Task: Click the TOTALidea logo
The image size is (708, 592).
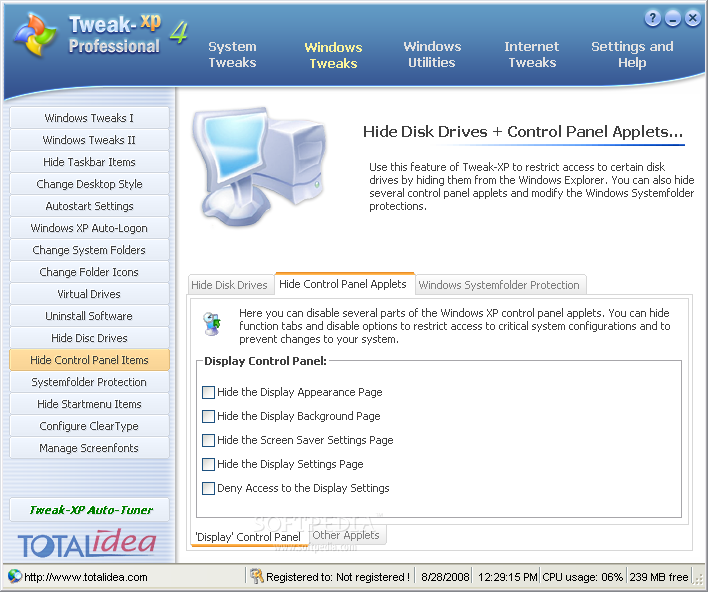Action: (87, 543)
